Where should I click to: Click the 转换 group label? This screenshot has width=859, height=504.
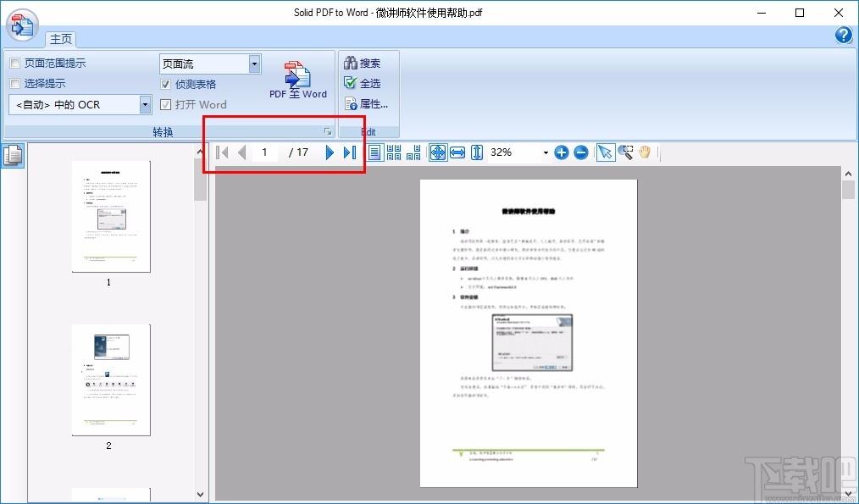163,132
